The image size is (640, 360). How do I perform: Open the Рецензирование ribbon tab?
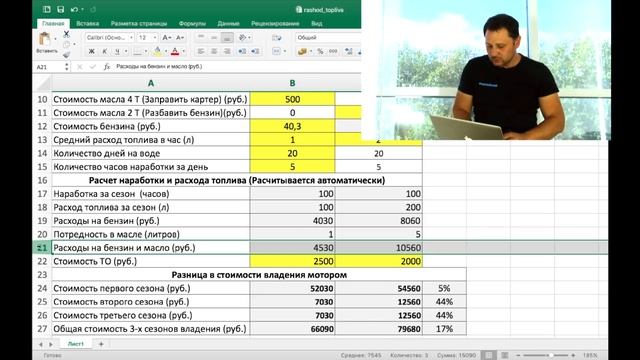[x=275, y=24]
